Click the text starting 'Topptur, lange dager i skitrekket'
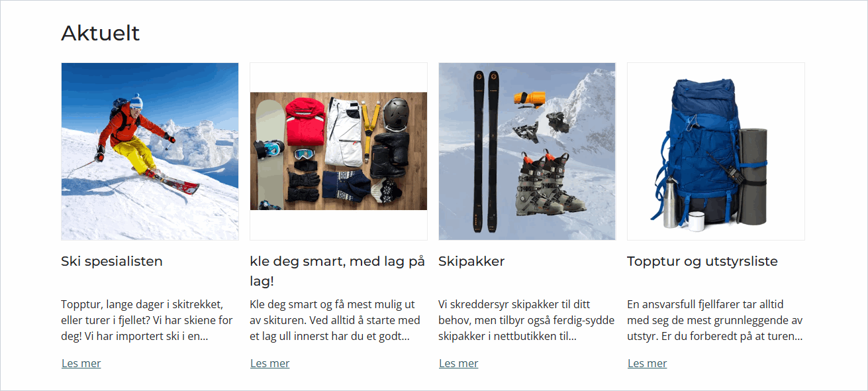This screenshot has width=868, height=391. tap(147, 320)
